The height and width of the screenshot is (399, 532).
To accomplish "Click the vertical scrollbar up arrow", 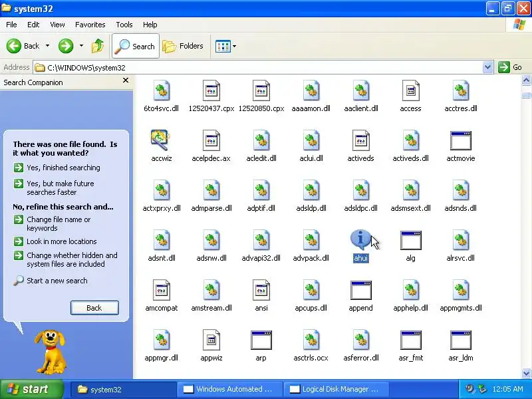I will pyautogui.click(x=526, y=80).
